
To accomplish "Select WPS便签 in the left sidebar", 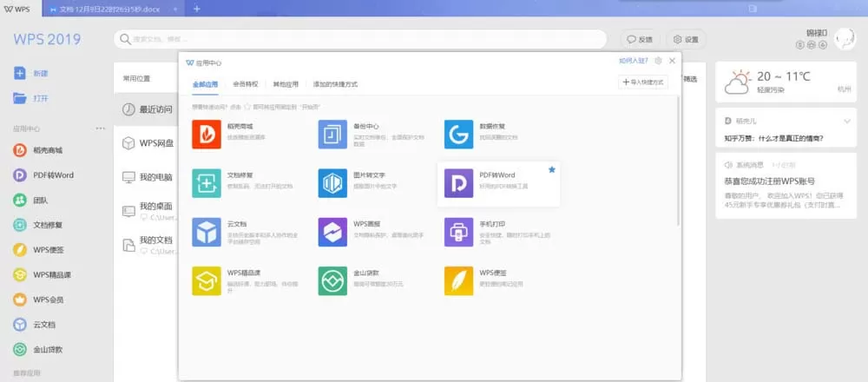I will click(x=39, y=250).
